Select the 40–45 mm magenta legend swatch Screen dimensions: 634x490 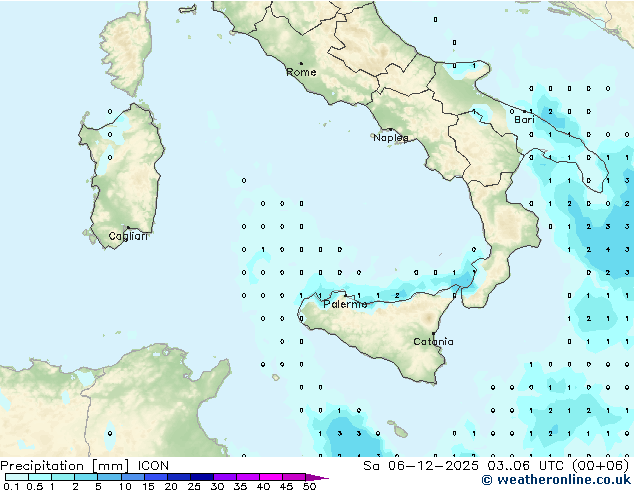click(x=271, y=477)
